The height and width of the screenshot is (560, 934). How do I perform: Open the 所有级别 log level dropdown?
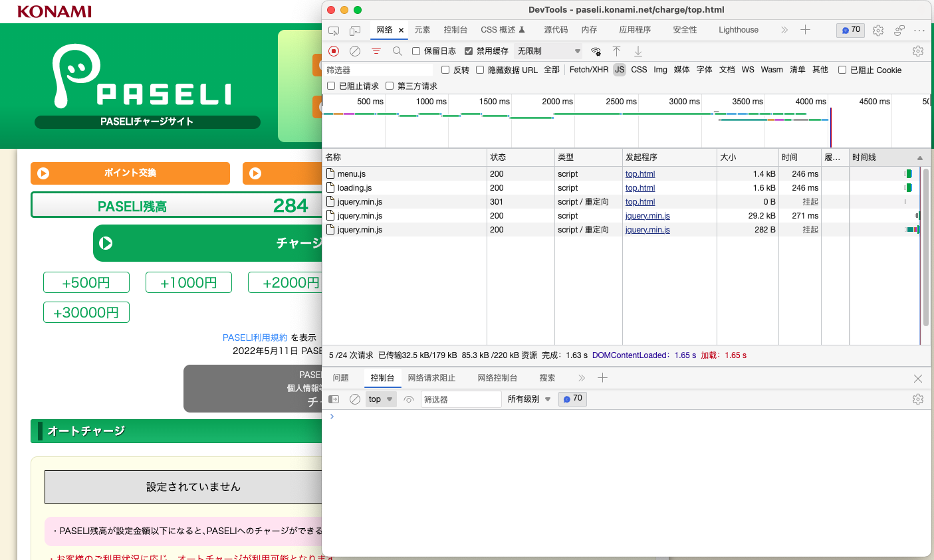[x=529, y=399]
